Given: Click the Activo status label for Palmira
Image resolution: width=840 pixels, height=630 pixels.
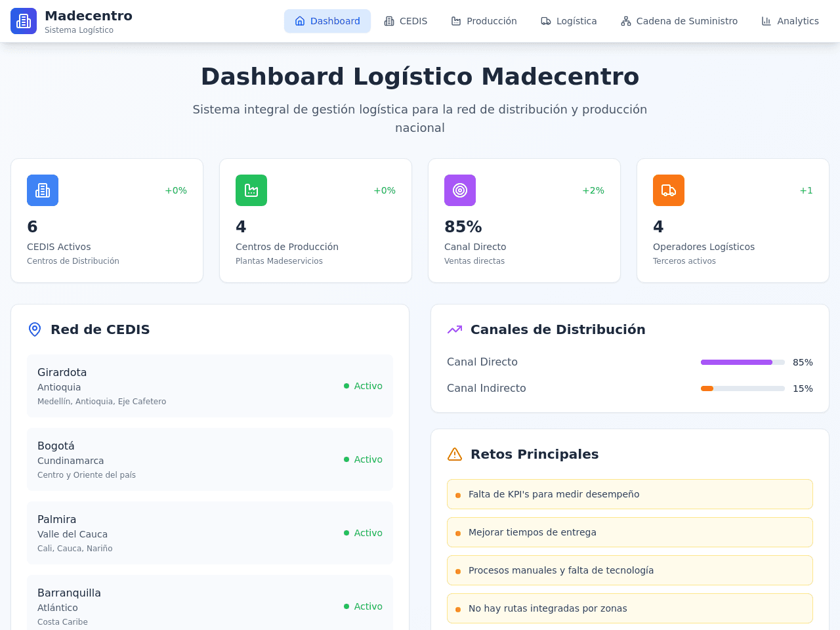Looking at the screenshot, I should click(x=368, y=533).
